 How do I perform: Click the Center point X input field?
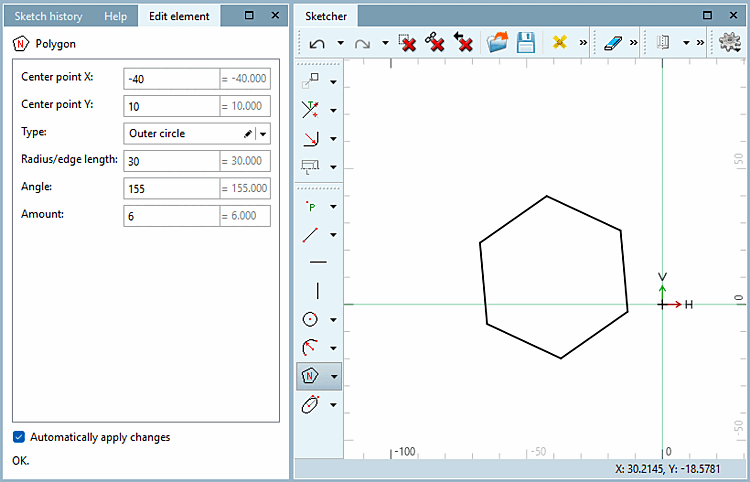pos(172,78)
